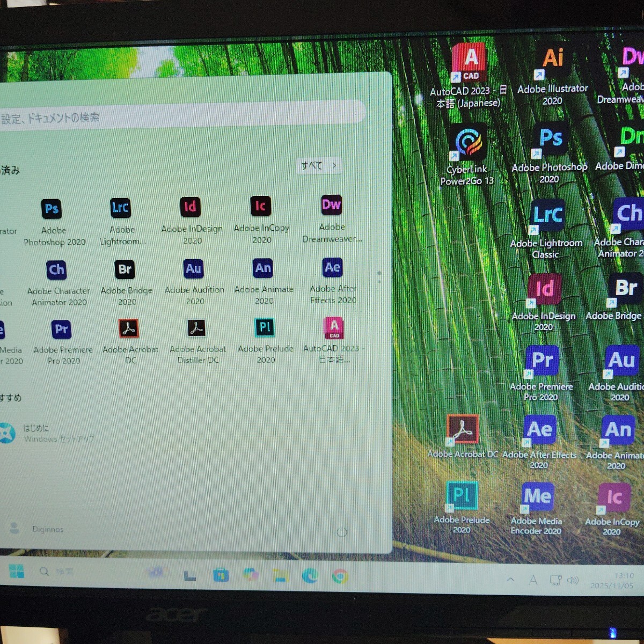Click the Start menu pinned page indicator dots
Screen dimensions: 644x644
pyautogui.click(x=379, y=277)
